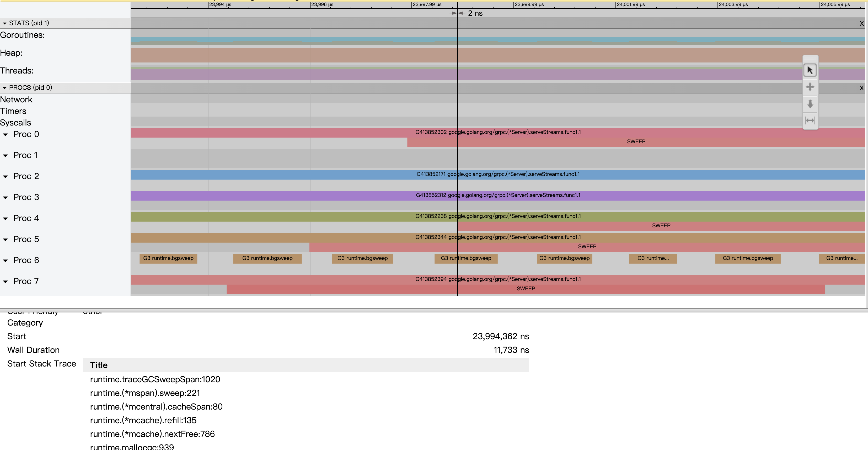868x450 pixels.
Task: Select the arrow selection tool
Action: 810,70
